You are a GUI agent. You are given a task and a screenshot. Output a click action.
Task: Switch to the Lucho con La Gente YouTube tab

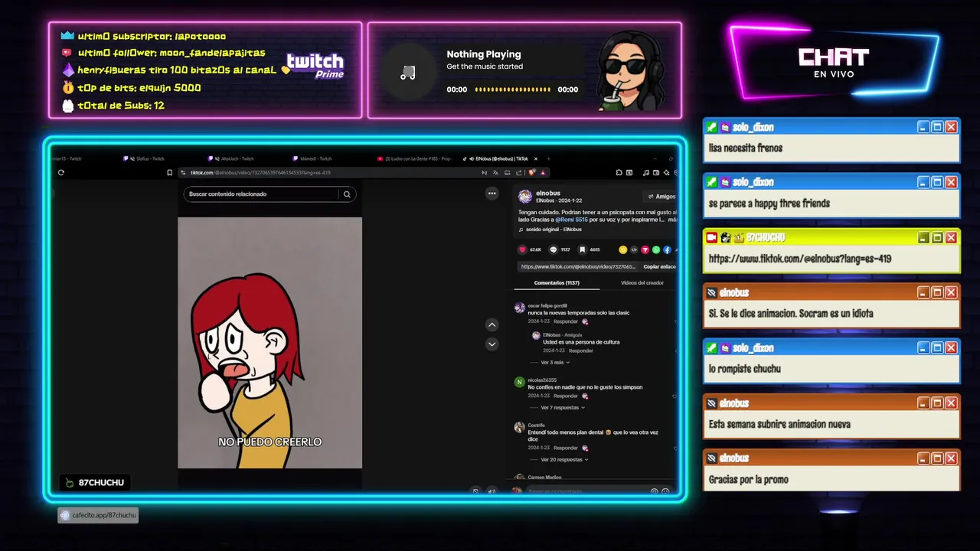(414, 158)
